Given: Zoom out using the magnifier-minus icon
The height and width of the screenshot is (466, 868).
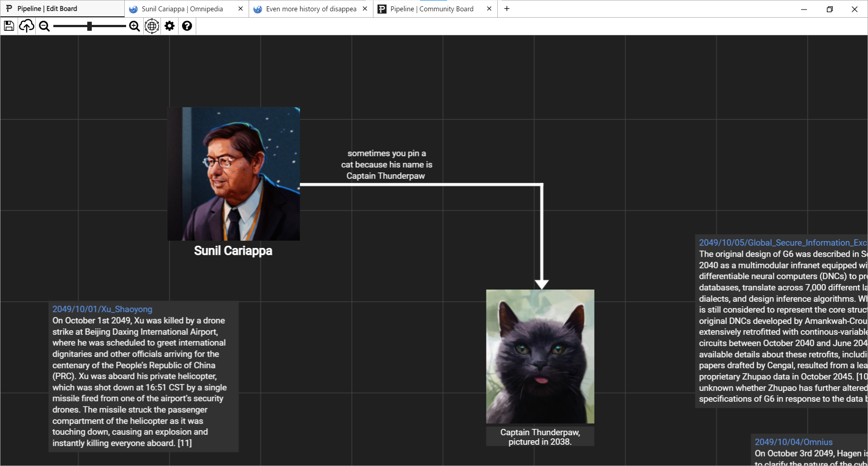Looking at the screenshot, I should point(44,26).
